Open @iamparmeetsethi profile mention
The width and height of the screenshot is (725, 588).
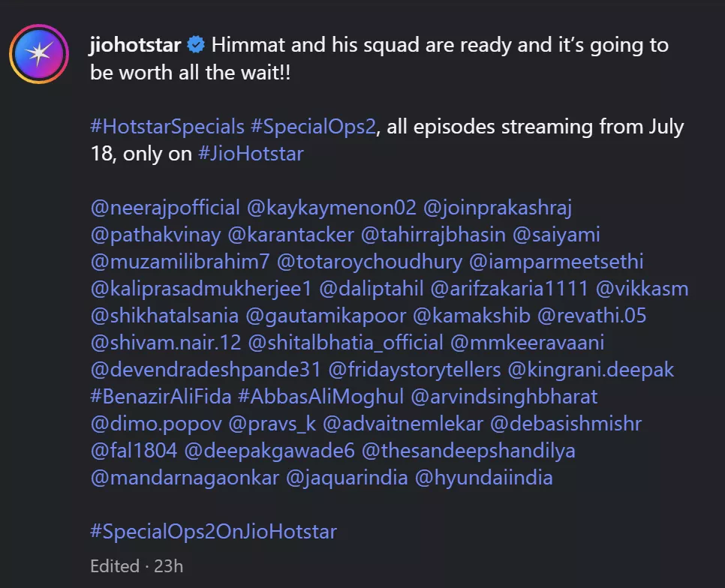click(556, 262)
